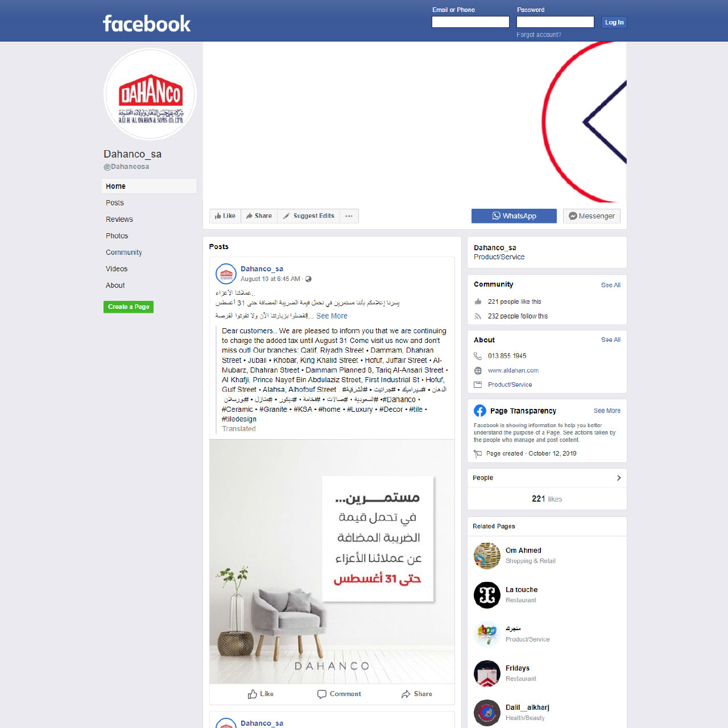
Task: Like the Dahanco_sa page
Action: [x=225, y=216]
